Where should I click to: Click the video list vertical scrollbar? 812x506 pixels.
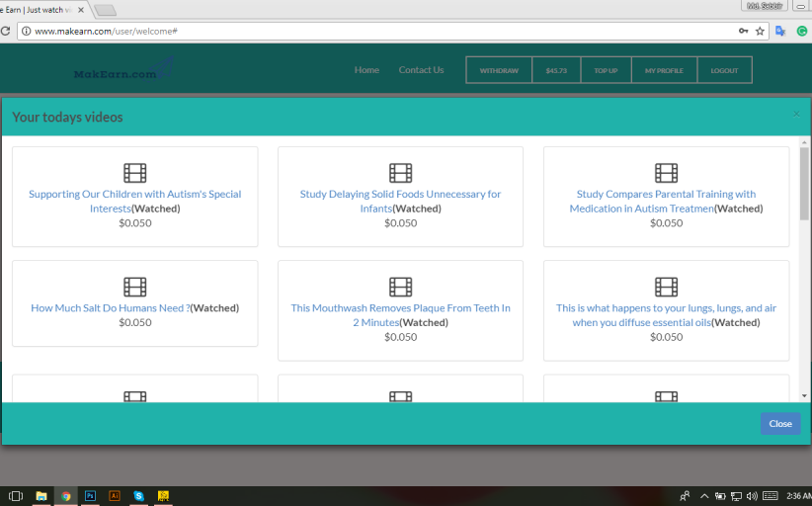(x=804, y=267)
